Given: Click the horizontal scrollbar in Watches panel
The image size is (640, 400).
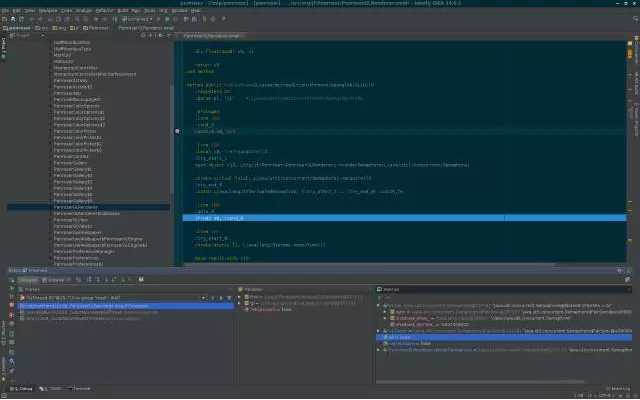Looking at the screenshot, I should click(x=480, y=382).
